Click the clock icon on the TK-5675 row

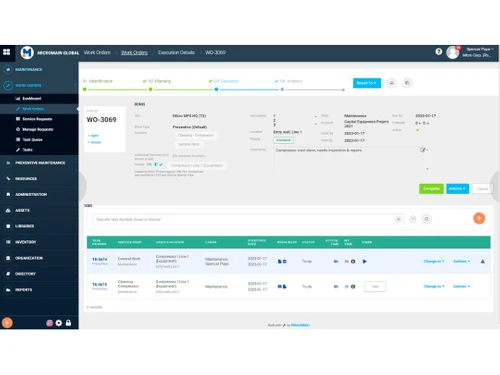[353, 286]
